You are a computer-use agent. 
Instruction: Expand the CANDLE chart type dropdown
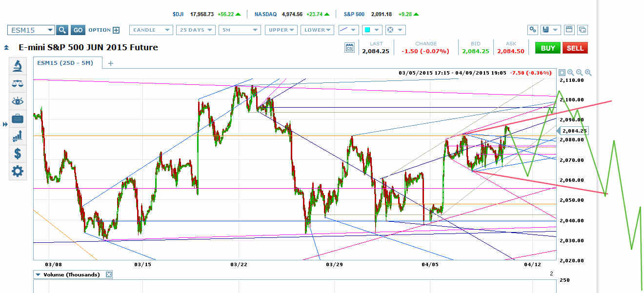(x=151, y=30)
